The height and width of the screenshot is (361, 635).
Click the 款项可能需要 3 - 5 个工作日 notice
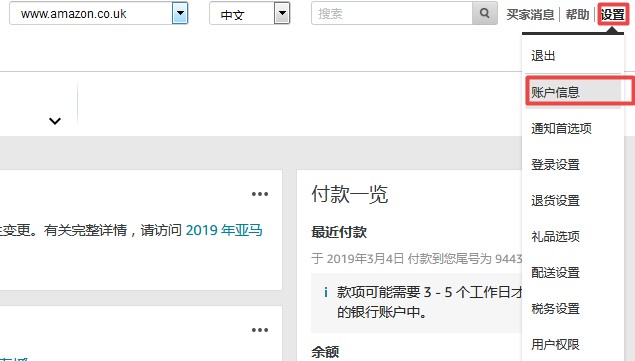(429, 292)
